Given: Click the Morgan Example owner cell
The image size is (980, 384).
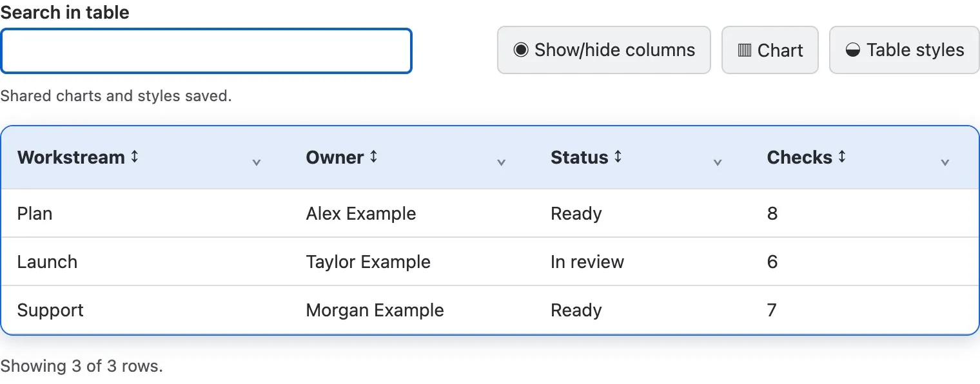Looking at the screenshot, I should click(x=412, y=310).
